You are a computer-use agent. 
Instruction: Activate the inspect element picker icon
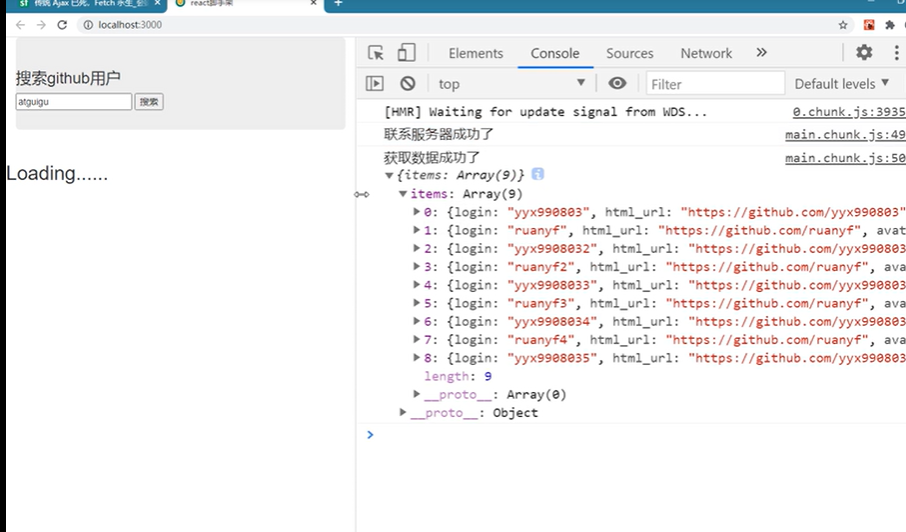[x=376, y=53]
